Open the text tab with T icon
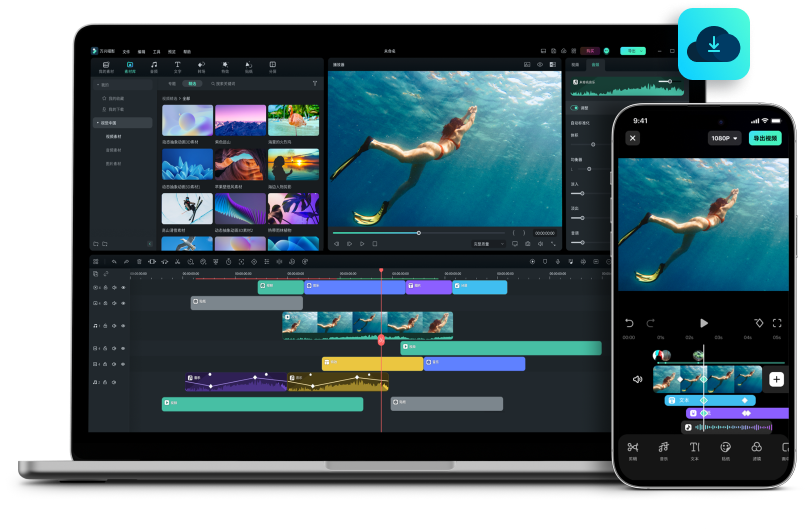 (x=177, y=66)
